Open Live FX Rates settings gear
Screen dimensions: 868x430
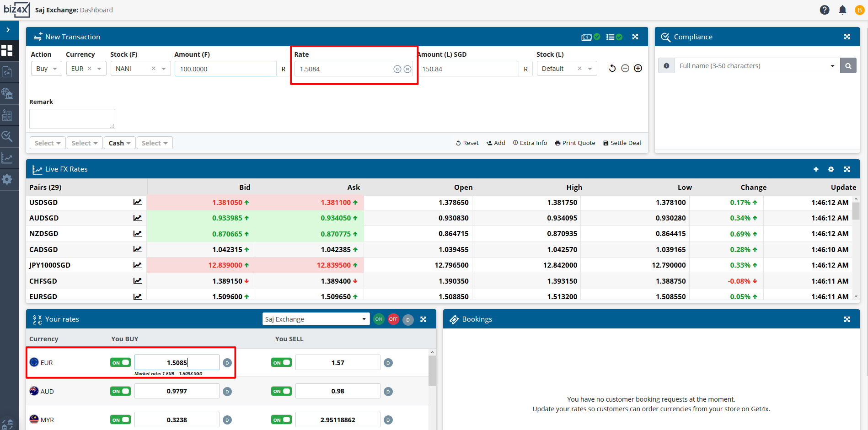pos(831,169)
